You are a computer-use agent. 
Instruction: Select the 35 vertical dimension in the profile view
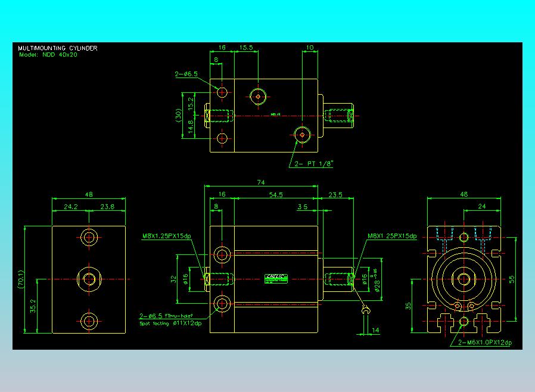point(408,306)
